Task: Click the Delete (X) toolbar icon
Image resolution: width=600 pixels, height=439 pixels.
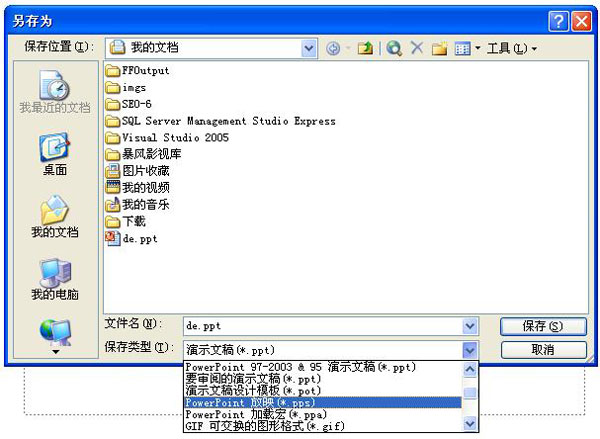Action: tap(417, 48)
